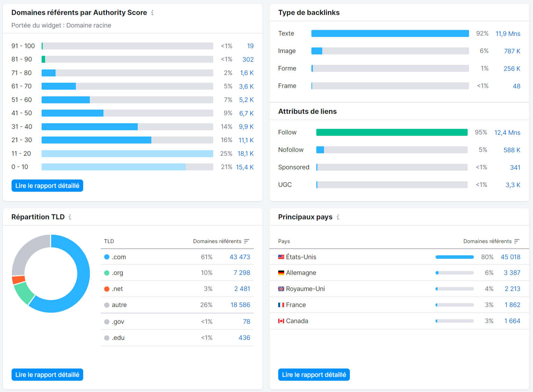Sort TLD table by Domaines référents icon
This screenshot has width=533, height=392.
[x=247, y=241]
